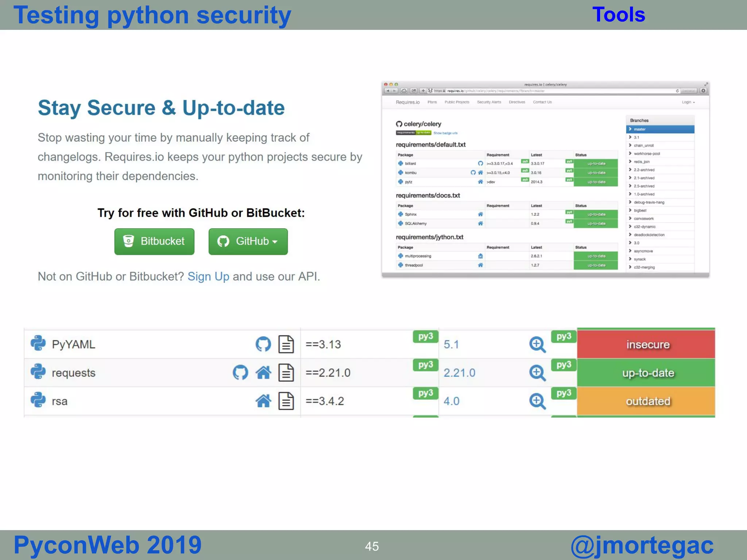Click the rsa package name
Screen dimensions: 747x560
59,401
